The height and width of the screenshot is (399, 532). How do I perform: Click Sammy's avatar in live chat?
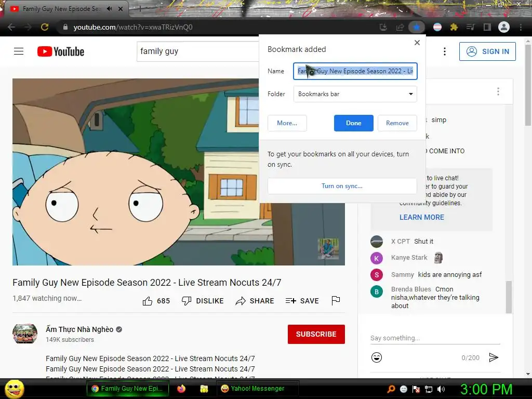(377, 274)
